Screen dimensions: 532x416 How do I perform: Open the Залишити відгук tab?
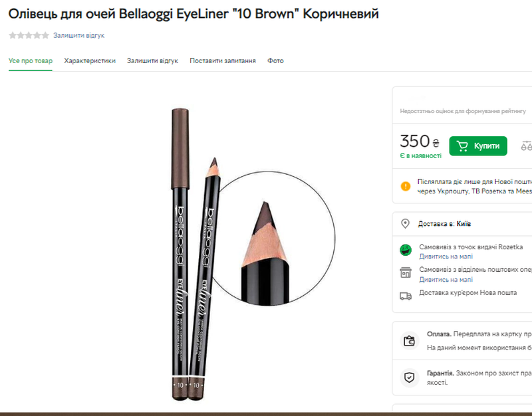(x=152, y=60)
